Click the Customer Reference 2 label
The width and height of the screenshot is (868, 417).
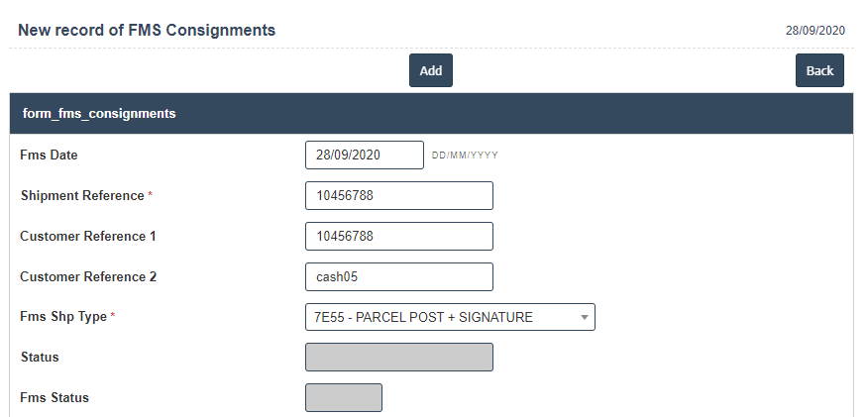[x=88, y=277]
